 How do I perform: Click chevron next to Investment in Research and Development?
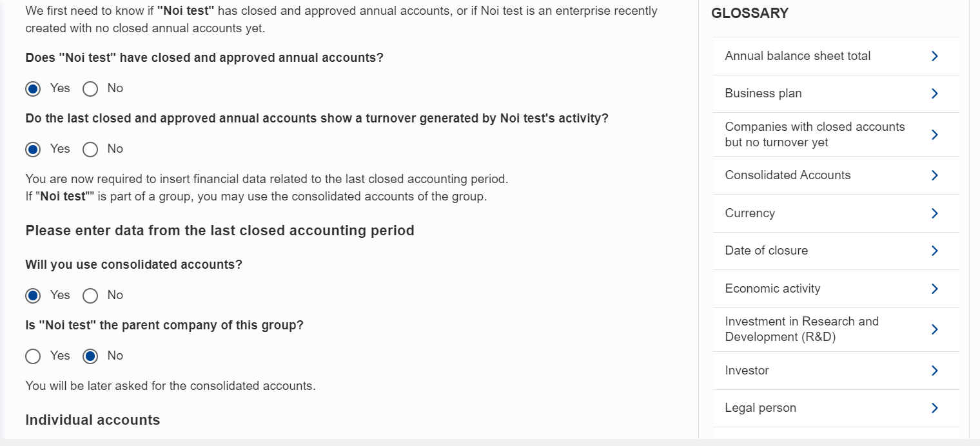(x=935, y=329)
